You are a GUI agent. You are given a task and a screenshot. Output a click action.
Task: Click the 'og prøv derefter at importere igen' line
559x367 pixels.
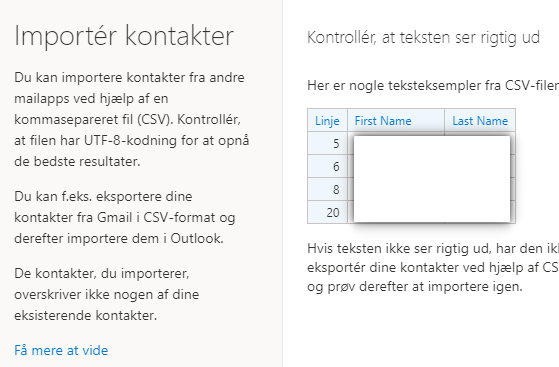[x=415, y=286]
